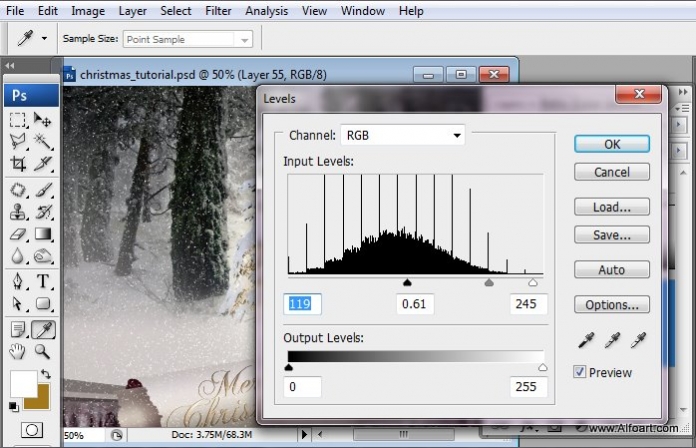Image resolution: width=696 pixels, height=448 pixels.
Task: Click the Load... button
Action: click(612, 207)
